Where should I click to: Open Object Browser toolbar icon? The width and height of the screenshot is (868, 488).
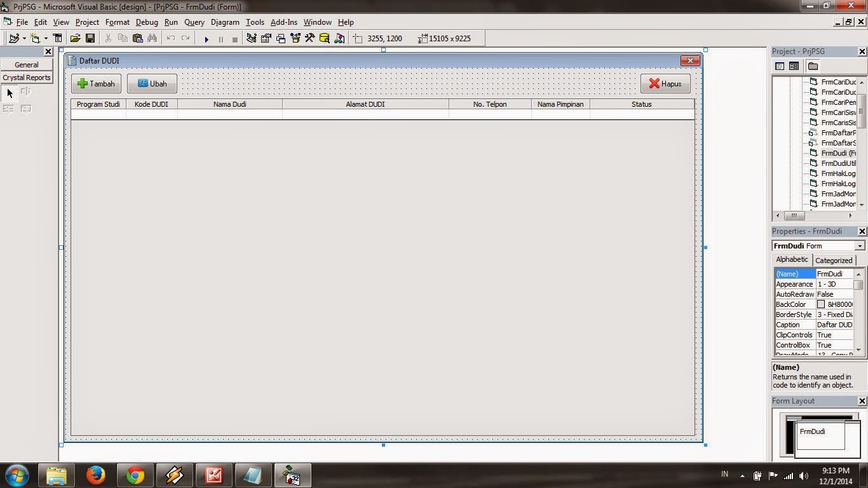[295, 38]
